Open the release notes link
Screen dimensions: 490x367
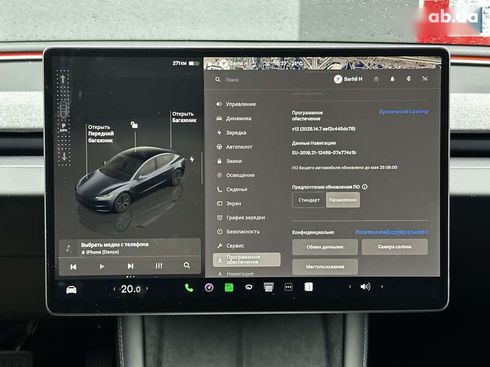tap(403, 112)
